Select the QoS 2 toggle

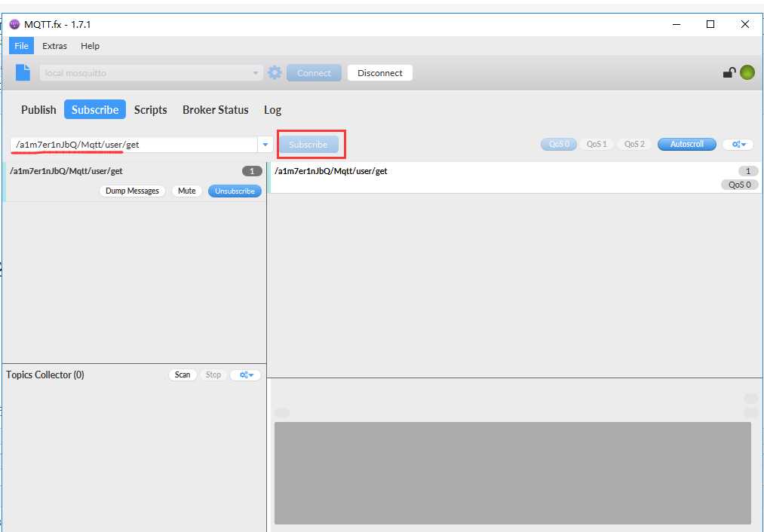point(634,144)
